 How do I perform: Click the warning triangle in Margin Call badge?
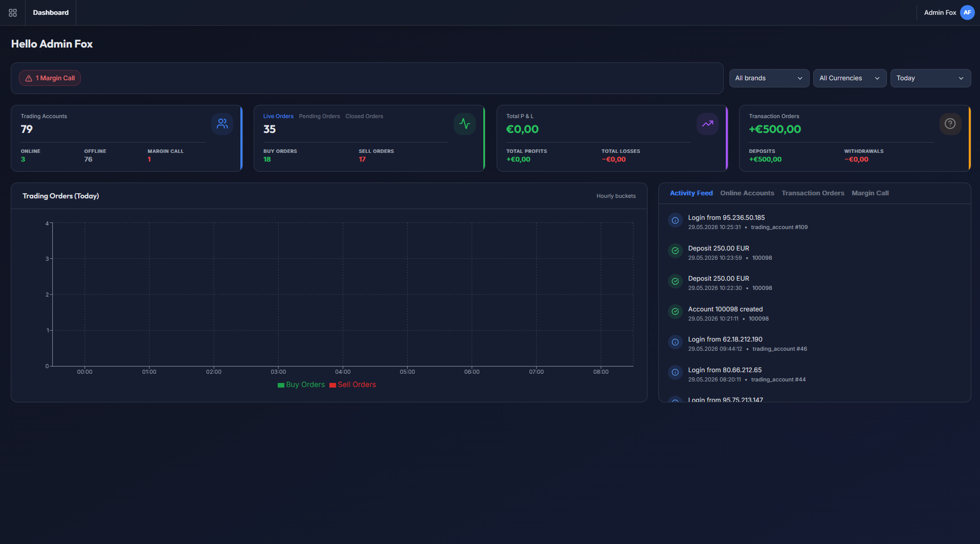(29, 78)
